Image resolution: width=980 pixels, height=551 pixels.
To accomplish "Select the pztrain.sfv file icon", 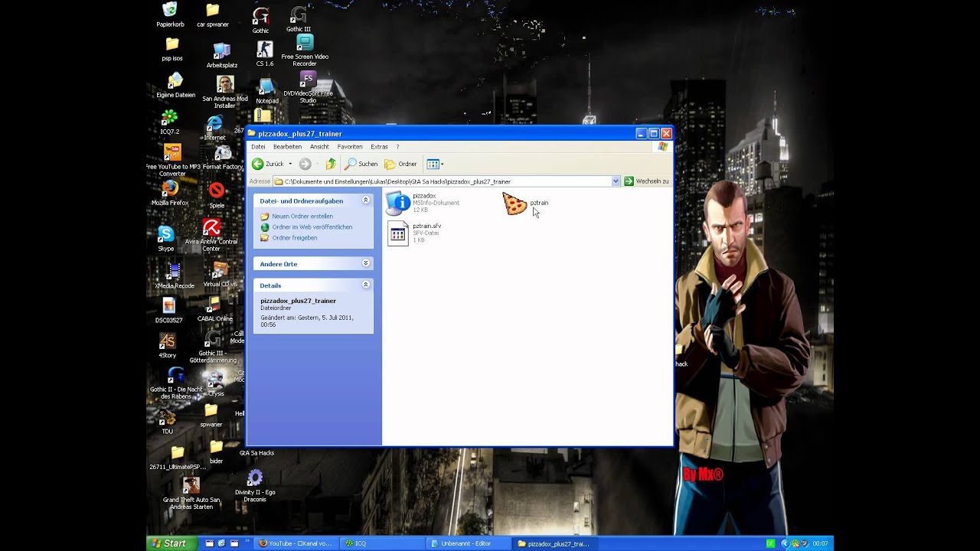I will (398, 233).
